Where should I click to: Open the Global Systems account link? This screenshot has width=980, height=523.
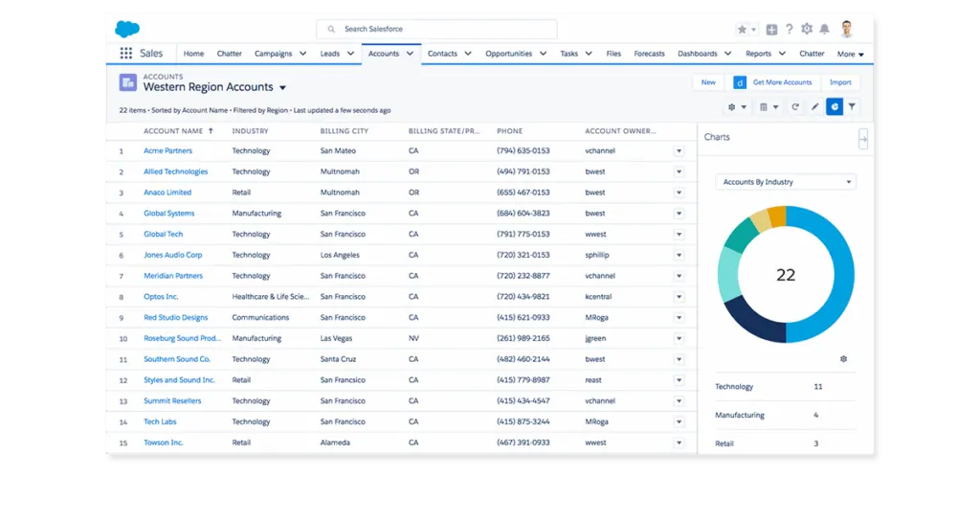coord(168,214)
